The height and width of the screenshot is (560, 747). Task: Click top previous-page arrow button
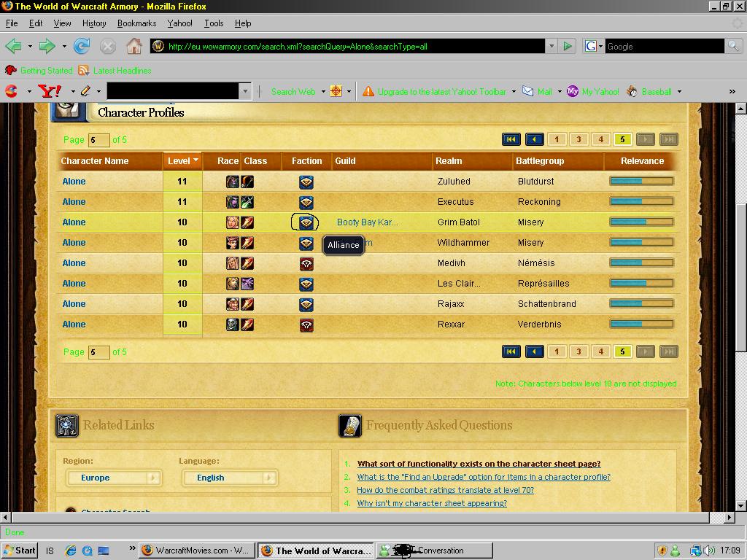[535, 139]
